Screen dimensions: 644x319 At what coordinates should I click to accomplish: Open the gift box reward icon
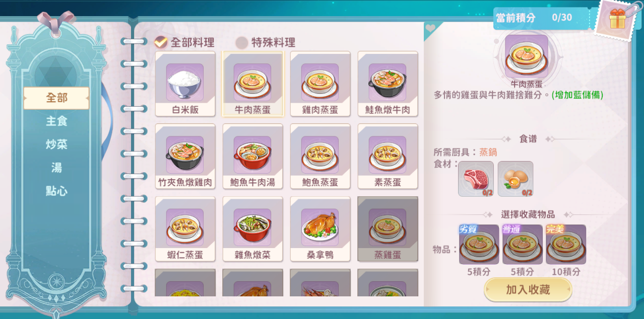click(617, 19)
